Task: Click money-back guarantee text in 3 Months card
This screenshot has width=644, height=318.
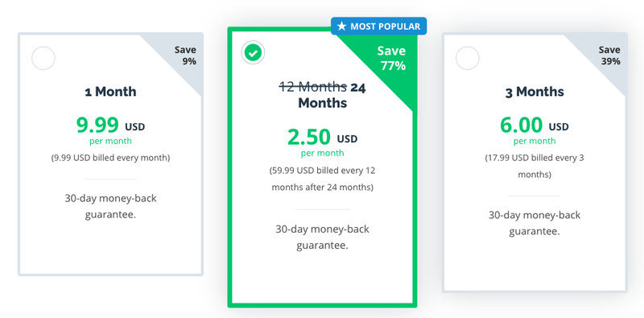Action: pyautogui.click(x=535, y=223)
